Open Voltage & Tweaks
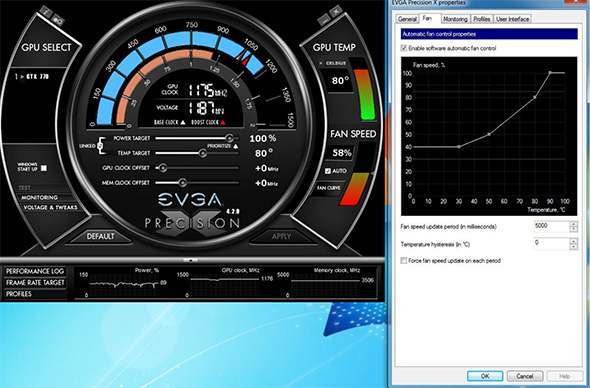This screenshot has width=590, height=388. 50,207
